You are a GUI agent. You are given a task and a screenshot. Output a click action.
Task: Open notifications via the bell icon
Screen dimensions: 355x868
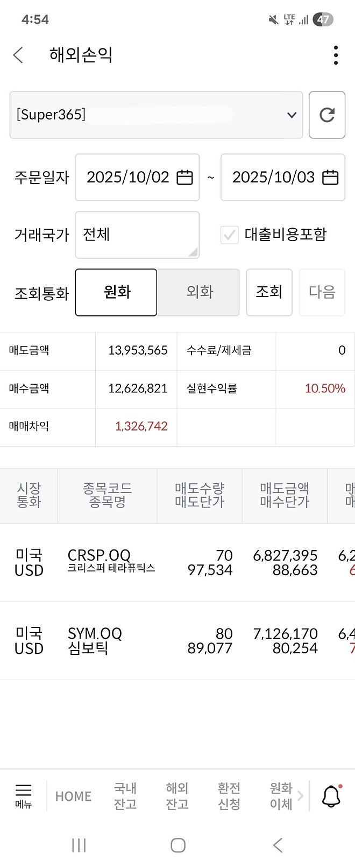coord(331,794)
